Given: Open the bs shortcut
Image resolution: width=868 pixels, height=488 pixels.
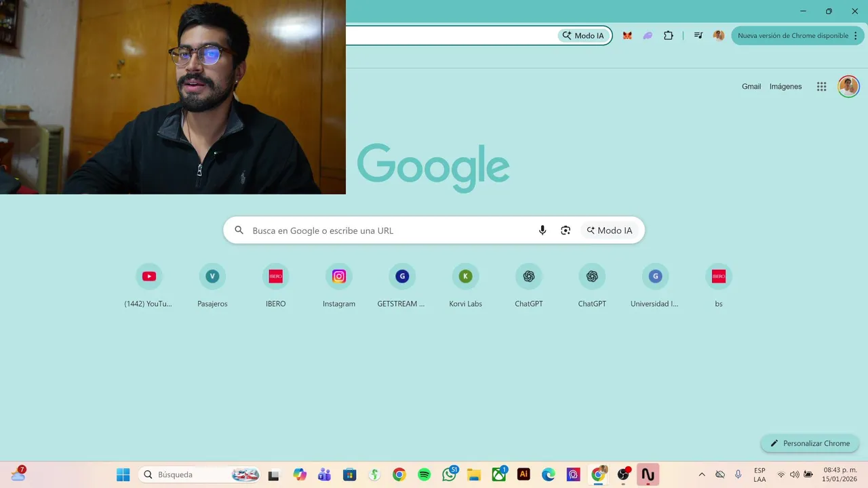Looking at the screenshot, I should point(718,285).
